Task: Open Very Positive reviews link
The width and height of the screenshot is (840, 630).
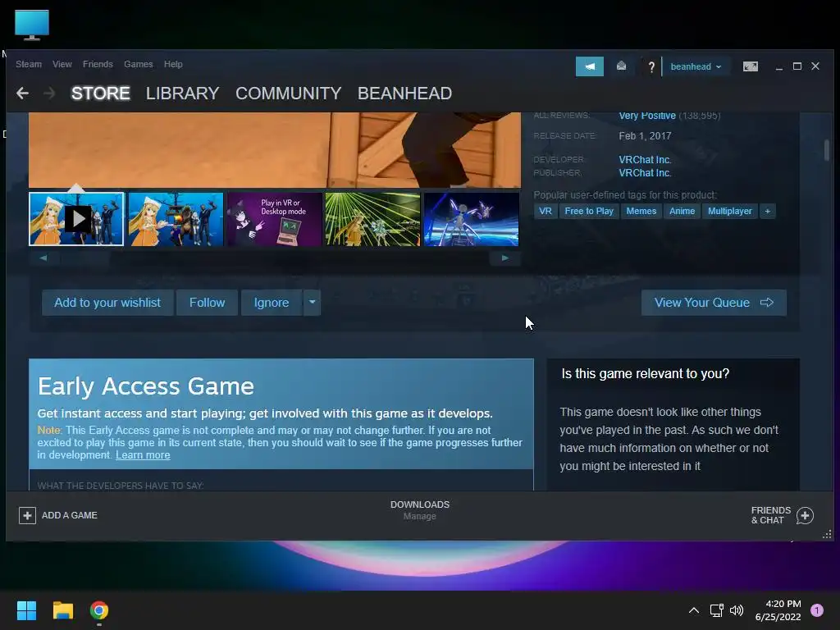Action: click(647, 116)
